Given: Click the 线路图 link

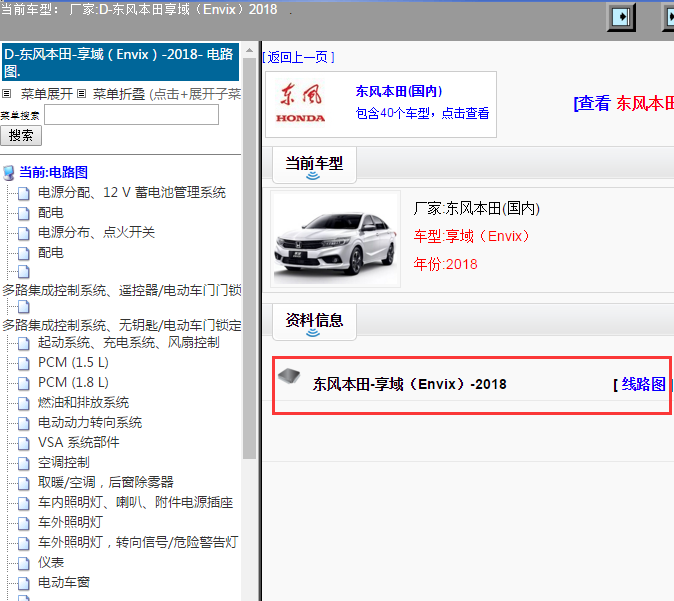Looking at the screenshot, I should 643,384.
